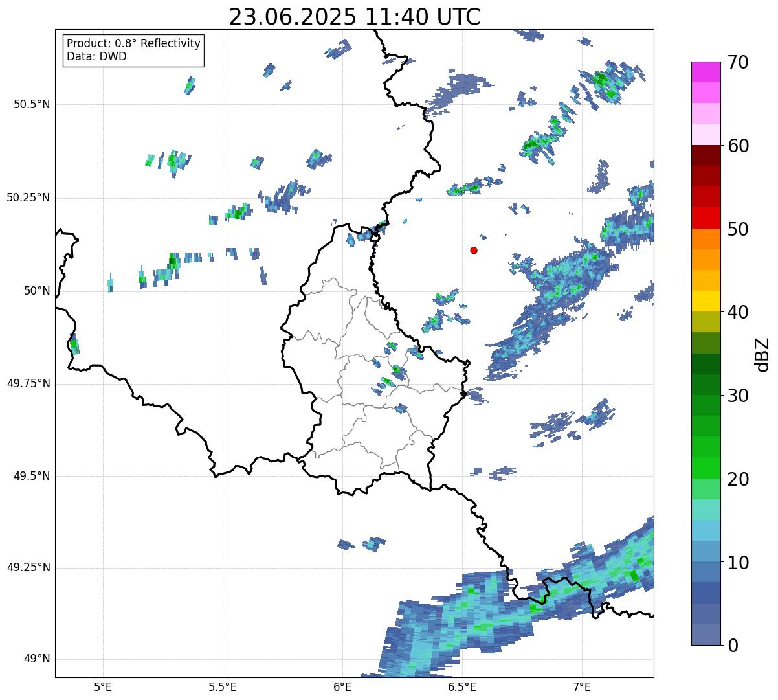This screenshot has width=778, height=700.
Task: Click the title text 23.06.2025 11:40 UTC
Action: pyautogui.click(x=355, y=17)
